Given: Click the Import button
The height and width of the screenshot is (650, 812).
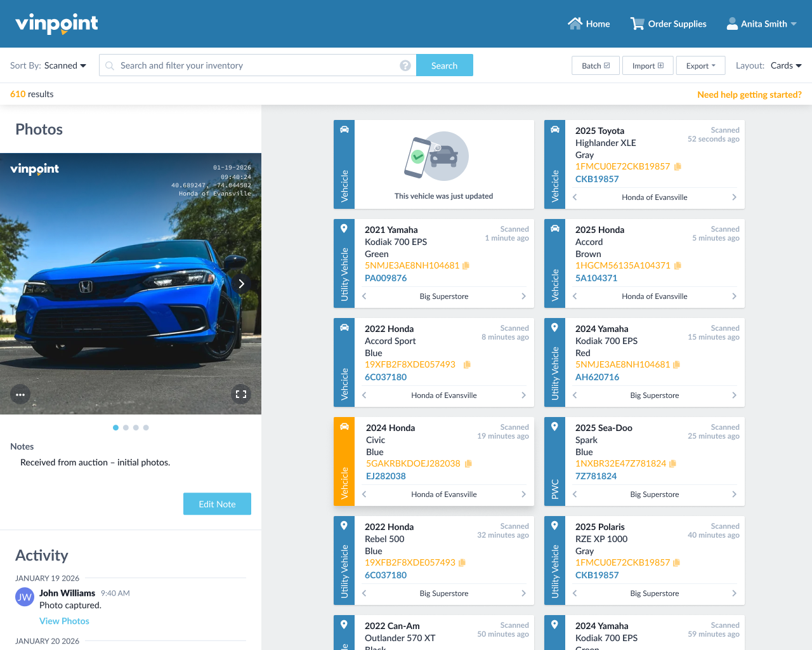Looking at the screenshot, I should pos(648,65).
